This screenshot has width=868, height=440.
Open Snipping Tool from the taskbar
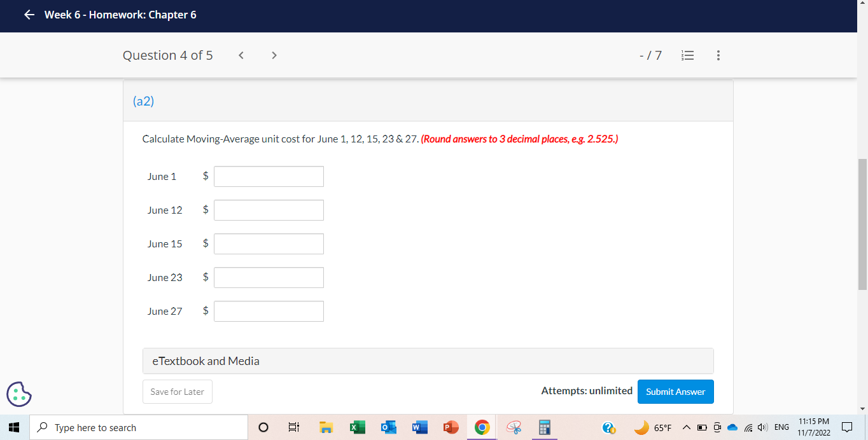(x=514, y=428)
